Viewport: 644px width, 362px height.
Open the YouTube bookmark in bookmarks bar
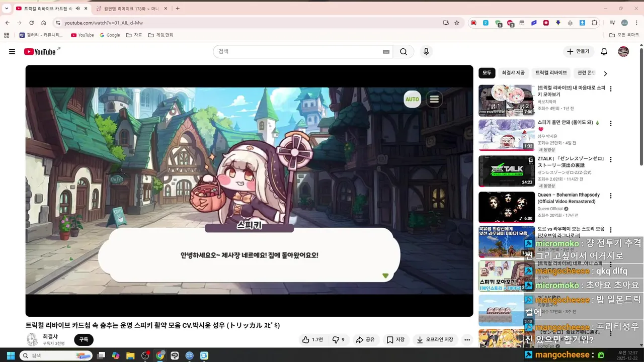[x=82, y=35]
